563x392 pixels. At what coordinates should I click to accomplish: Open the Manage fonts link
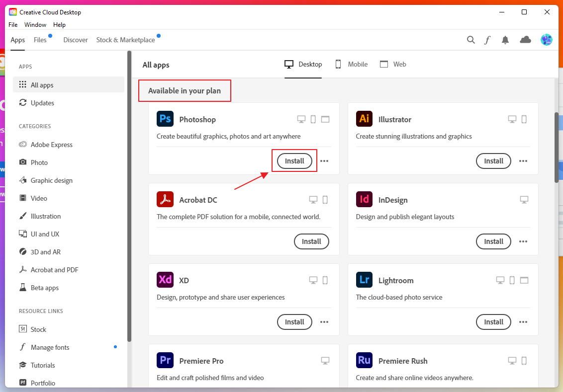click(50, 347)
